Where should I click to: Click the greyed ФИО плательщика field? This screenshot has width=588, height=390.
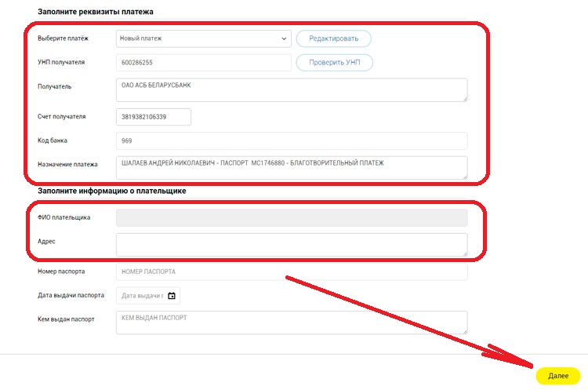click(290, 217)
